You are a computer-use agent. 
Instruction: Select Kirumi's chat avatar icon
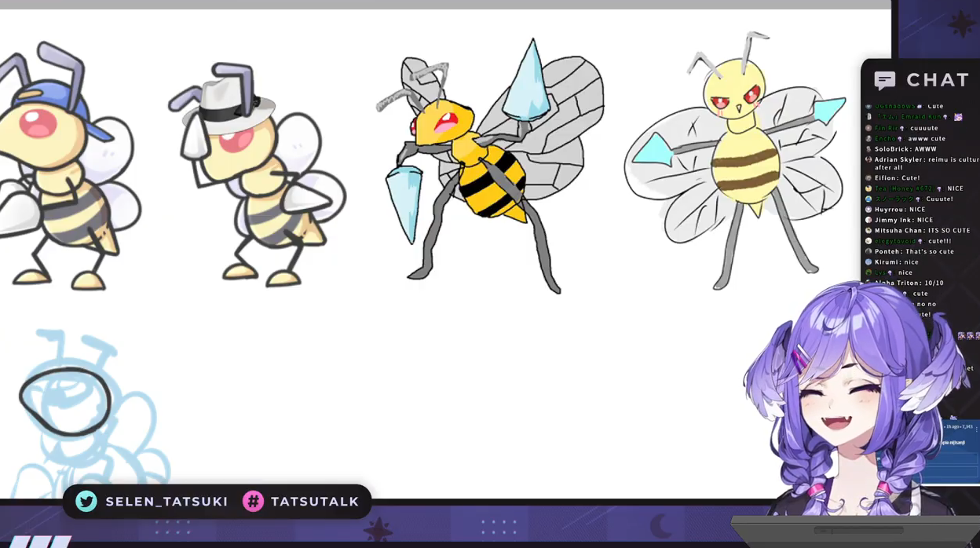[x=868, y=262]
